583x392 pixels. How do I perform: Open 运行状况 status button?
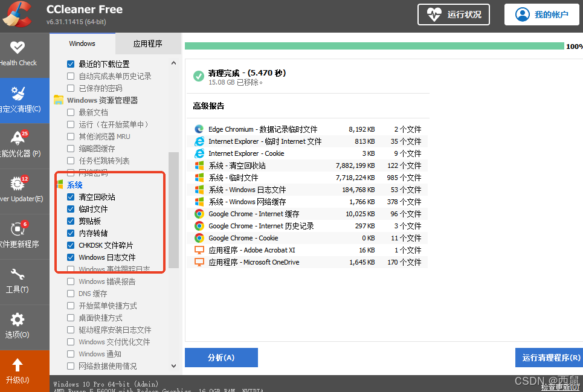point(454,14)
